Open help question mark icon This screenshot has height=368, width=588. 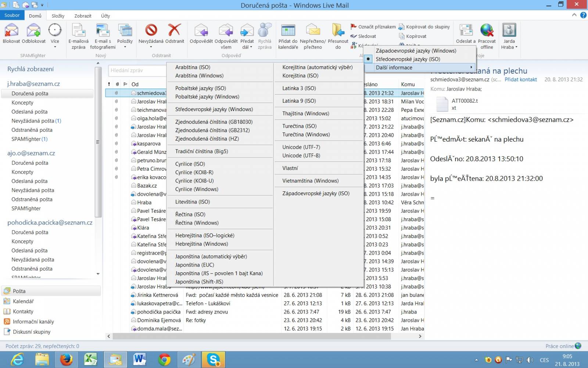[583, 15]
